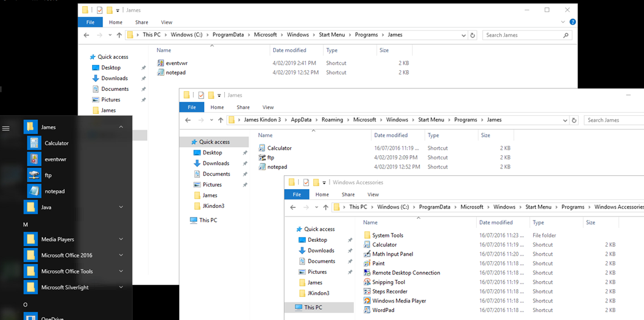Select Snipping Tool shortcut
644x320 pixels.
[x=388, y=282]
